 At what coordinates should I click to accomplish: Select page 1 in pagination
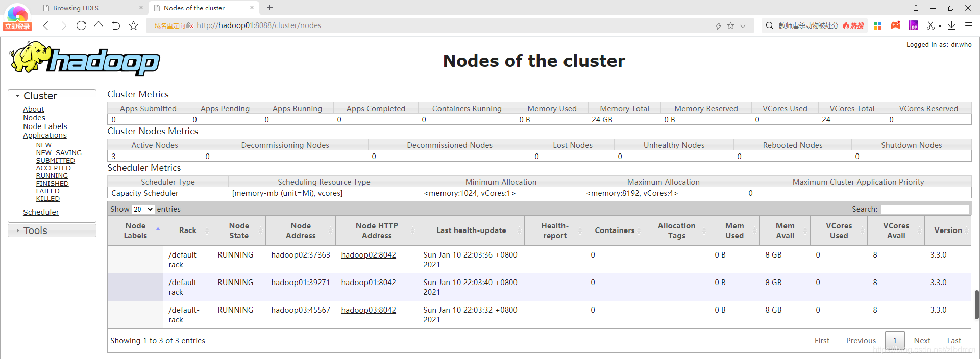[895, 341]
